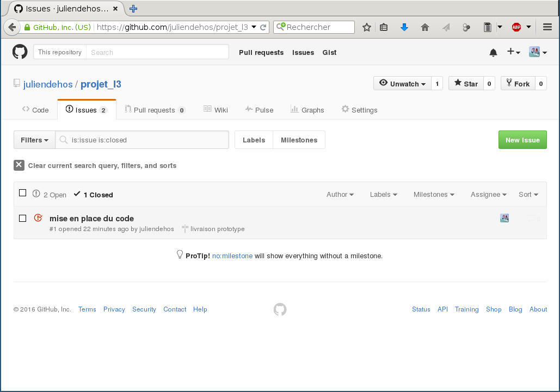
Task: Open issue mise en place du code
Action: click(x=92, y=219)
